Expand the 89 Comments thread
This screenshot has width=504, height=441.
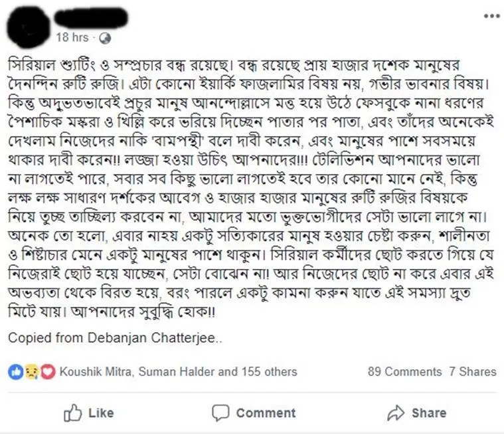click(x=404, y=372)
